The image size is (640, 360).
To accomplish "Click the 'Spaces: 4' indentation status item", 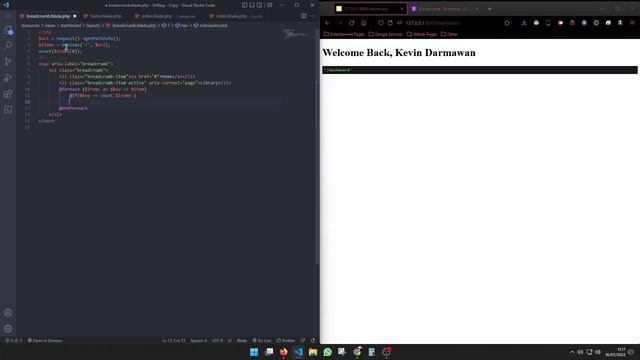I will tap(198, 340).
